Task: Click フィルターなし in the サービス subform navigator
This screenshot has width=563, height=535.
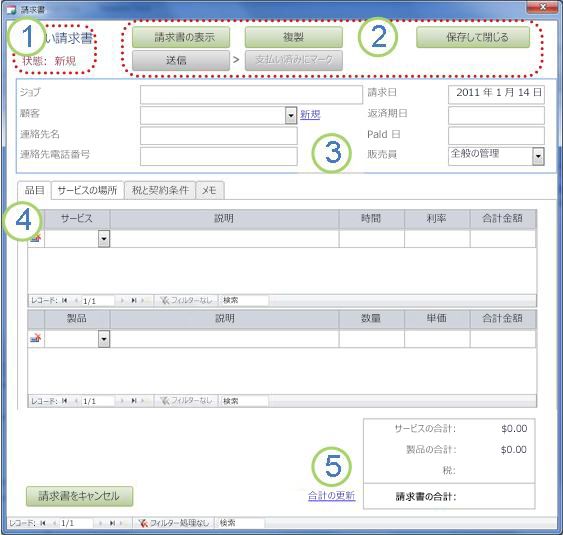Action: coord(186,300)
